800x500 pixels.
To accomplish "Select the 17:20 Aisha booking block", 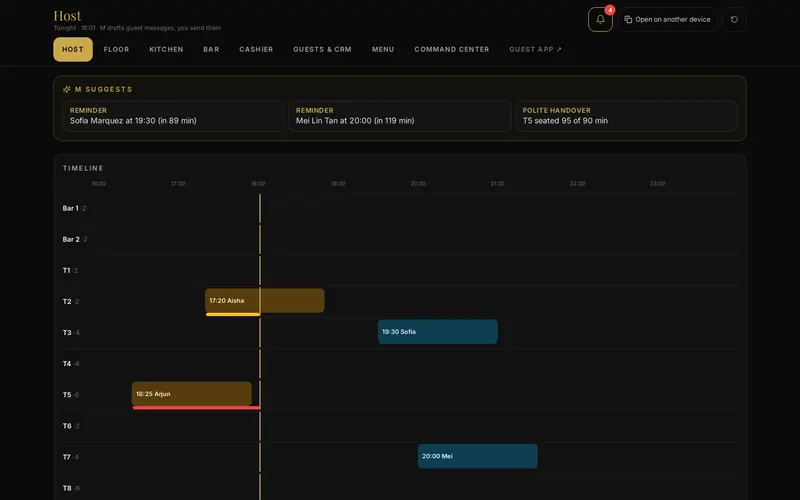I will [x=264, y=301].
